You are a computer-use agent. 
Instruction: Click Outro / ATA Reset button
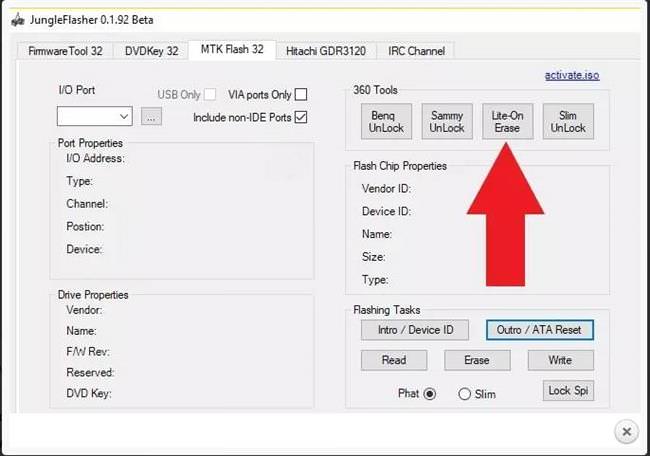pos(540,330)
